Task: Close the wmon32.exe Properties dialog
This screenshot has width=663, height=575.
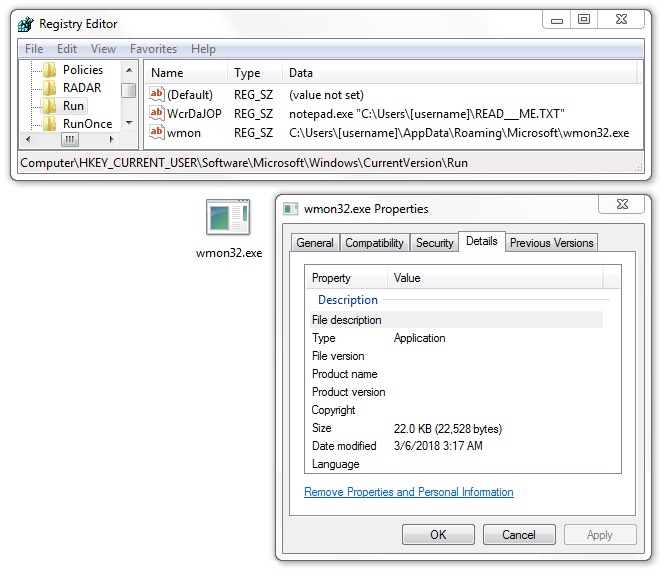Action: 622,204
